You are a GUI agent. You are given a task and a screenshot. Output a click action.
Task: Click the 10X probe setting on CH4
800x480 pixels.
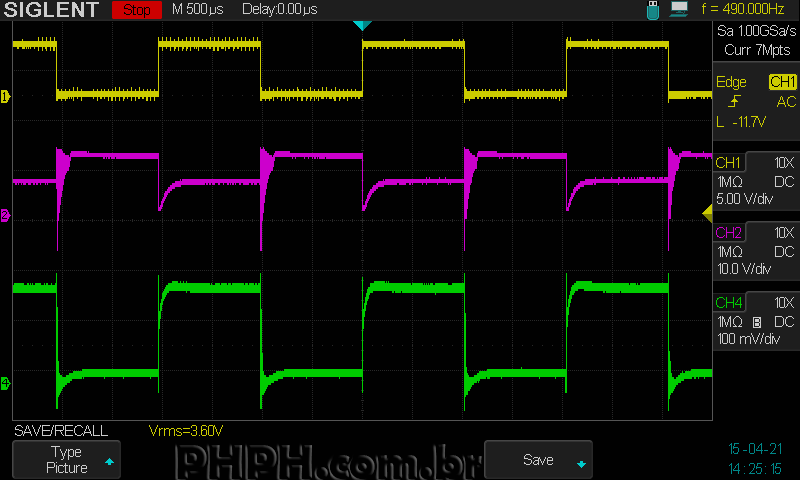tap(784, 302)
